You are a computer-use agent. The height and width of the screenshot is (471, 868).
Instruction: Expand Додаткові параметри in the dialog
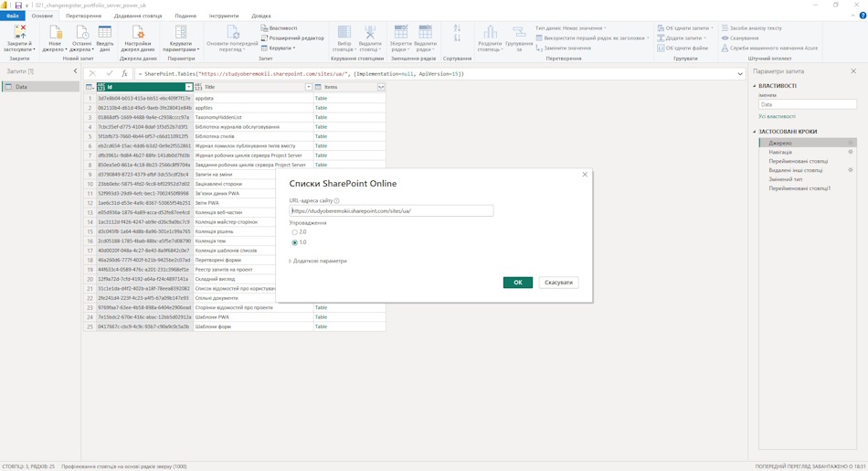coord(318,261)
